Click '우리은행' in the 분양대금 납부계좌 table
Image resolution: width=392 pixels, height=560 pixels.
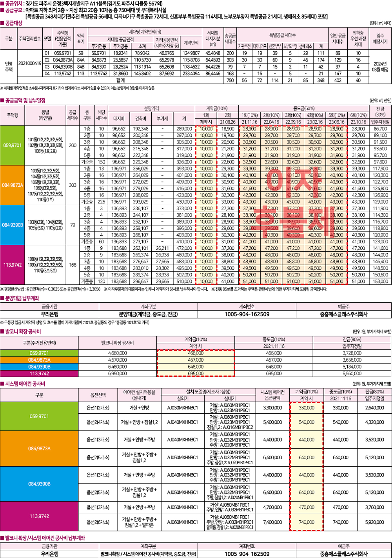[x=49, y=314]
